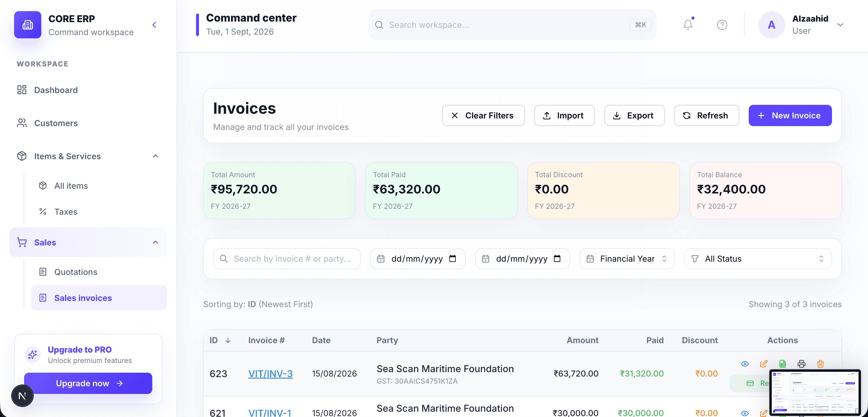Click the Paid column header

click(x=655, y=341)
